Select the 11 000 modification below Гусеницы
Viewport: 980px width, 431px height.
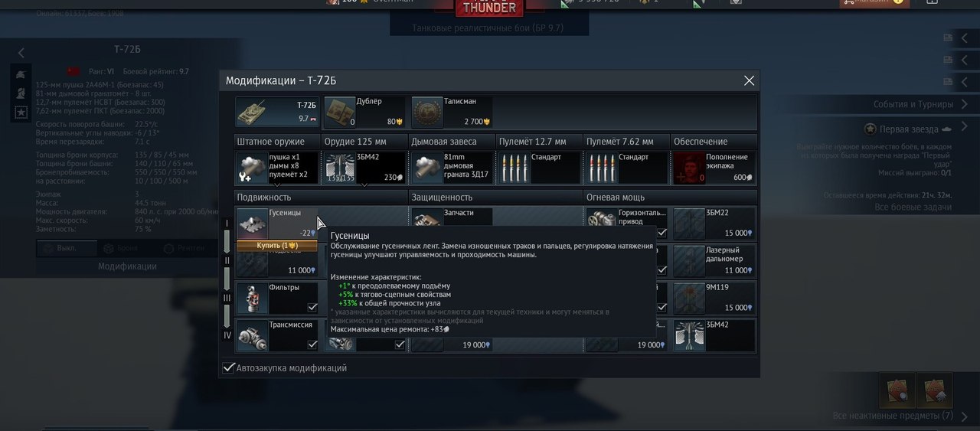[x=277, y=264]
